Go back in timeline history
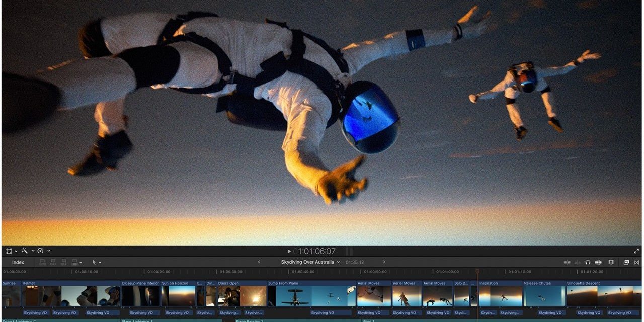This screenshot has width=644, height=322. pyautogui.click(x=259, y=262)
